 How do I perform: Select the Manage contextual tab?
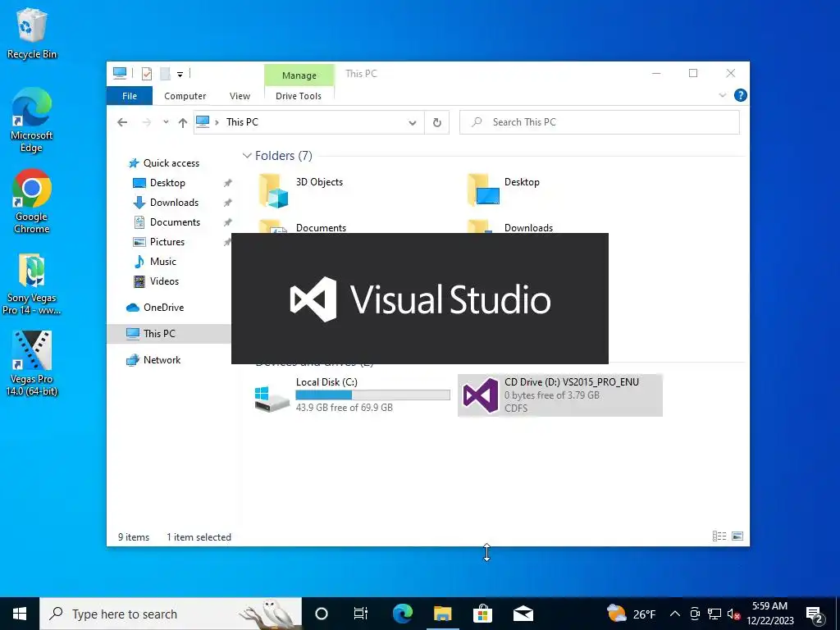click(299, 75)
